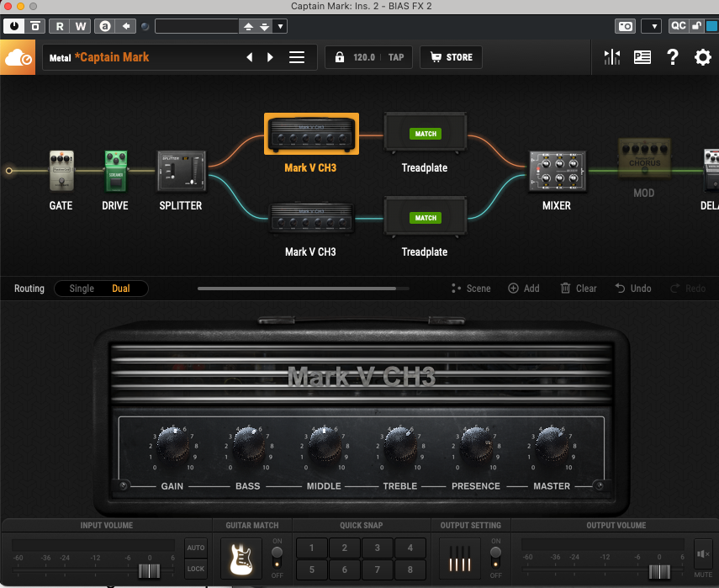The height and width of the screenshot is (588, 719).
Task: Click the preset name Captain Mark
Action: tap(112, 57)
